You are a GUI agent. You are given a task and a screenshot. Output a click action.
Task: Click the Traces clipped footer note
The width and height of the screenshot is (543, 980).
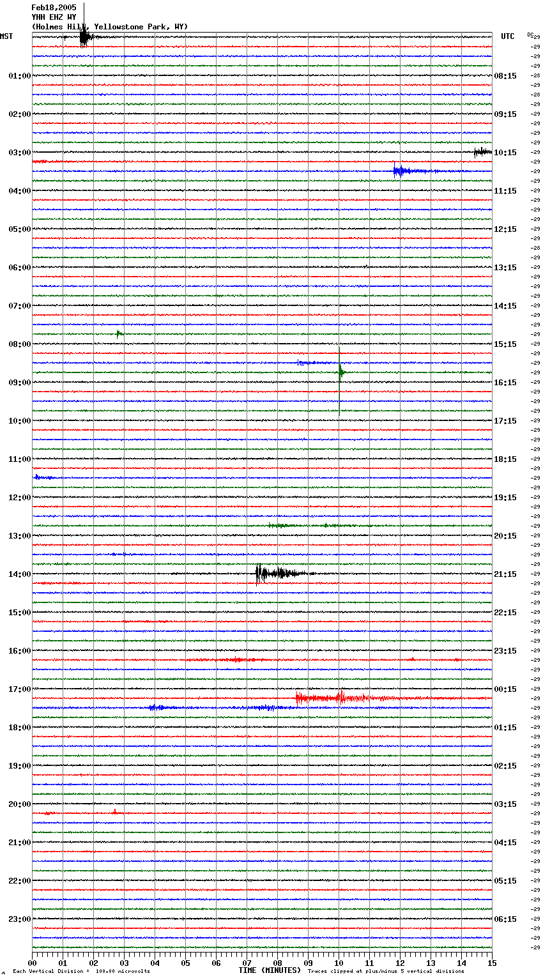386,972
